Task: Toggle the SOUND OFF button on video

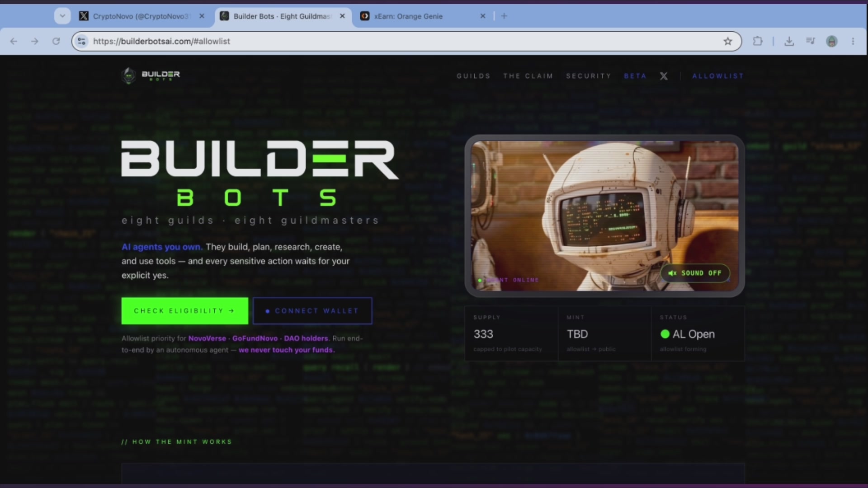Action: click(x=695, y=273)
